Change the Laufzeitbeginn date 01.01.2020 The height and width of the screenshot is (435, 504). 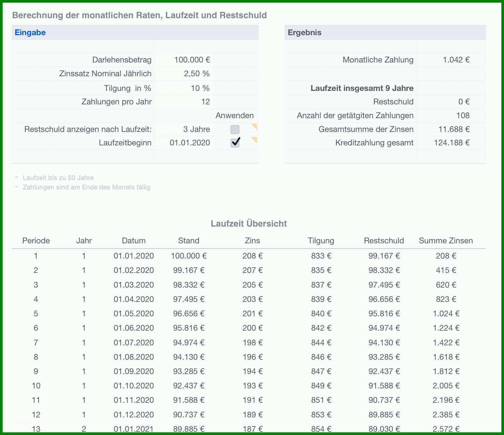click(x=190, y=143)
